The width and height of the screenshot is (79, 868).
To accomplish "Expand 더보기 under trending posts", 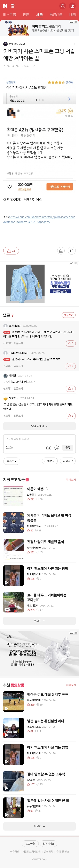I will pos(39,620).
